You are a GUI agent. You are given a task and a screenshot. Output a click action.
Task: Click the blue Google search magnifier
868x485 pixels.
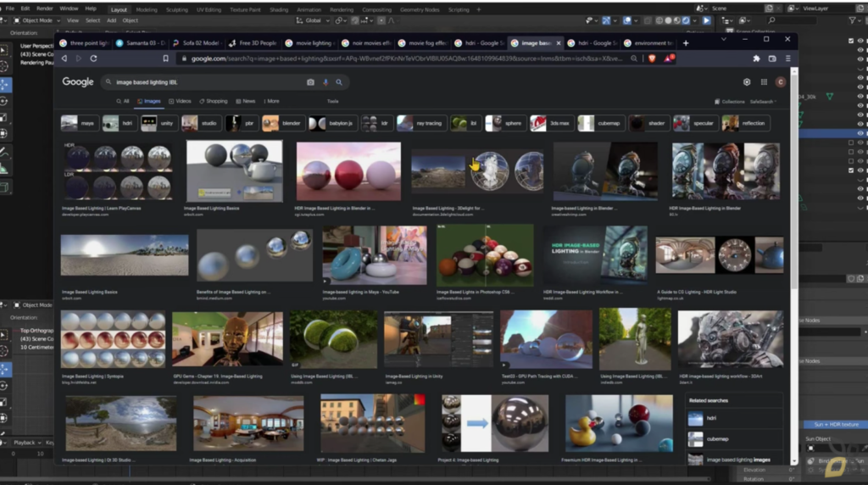[339, 82]
